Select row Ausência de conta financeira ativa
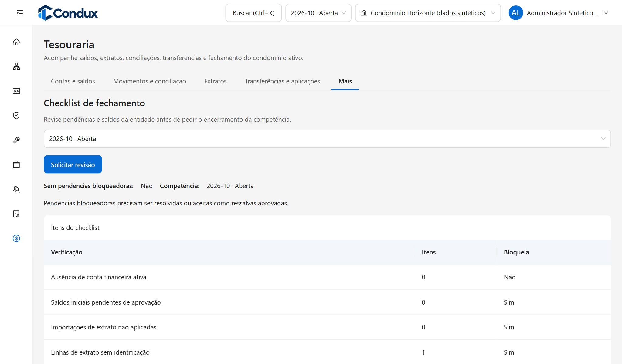Viewport: 622px width, 364px height. click(x=327, y=277)
